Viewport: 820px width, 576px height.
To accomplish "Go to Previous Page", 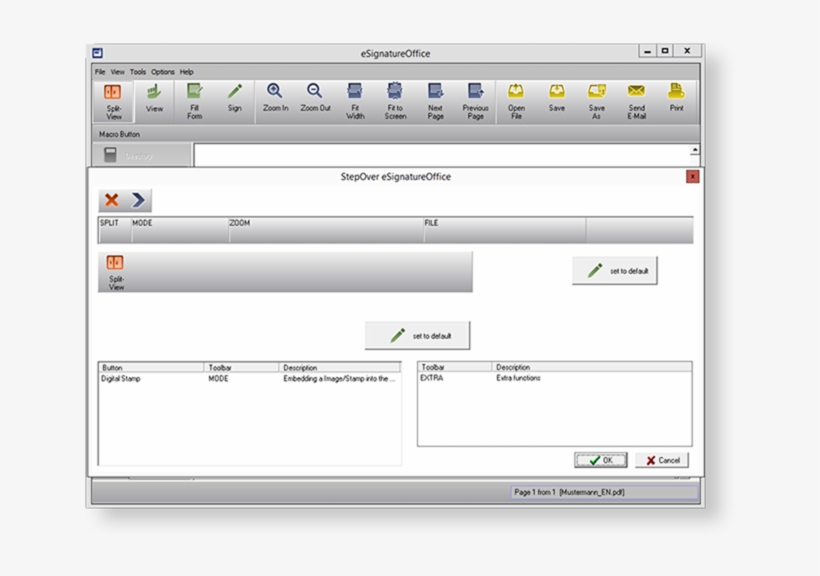I will pos(475,101).
